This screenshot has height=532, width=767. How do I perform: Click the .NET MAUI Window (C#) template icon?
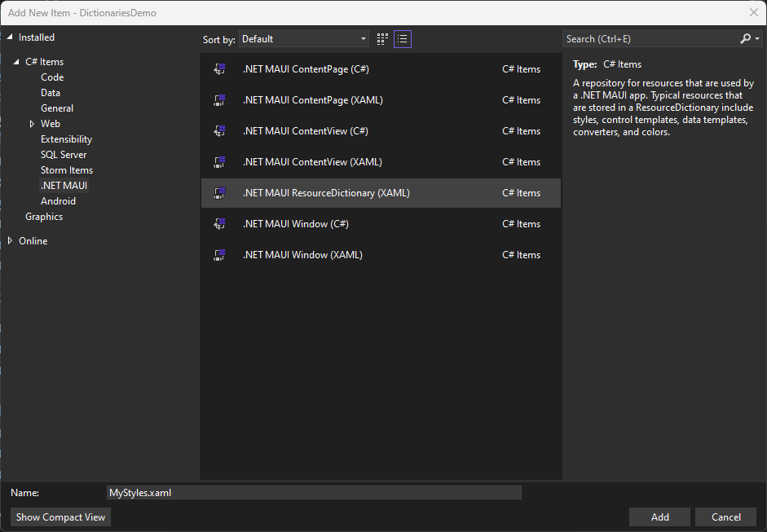219,224
